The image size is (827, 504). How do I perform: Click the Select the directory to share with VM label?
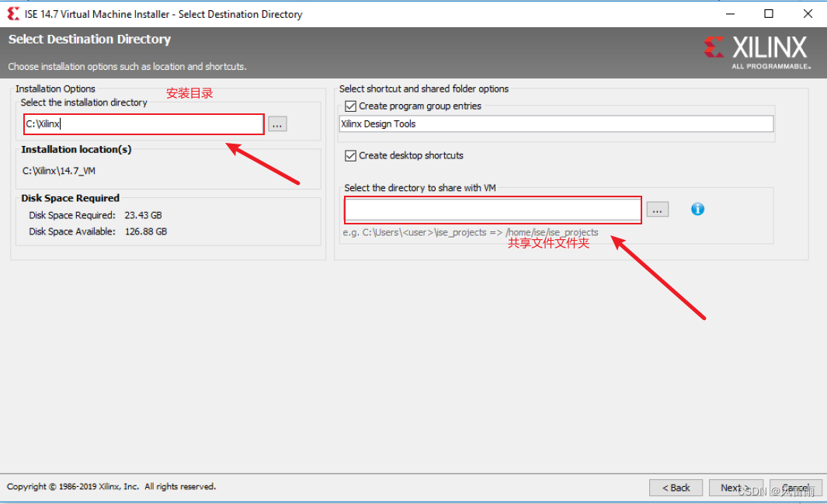[x=420, y=188]
